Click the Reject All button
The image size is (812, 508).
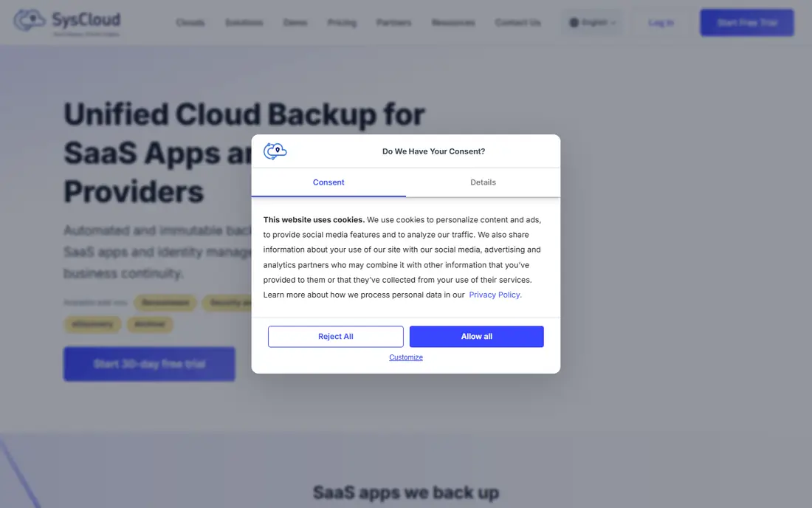[x=336, y=337]
